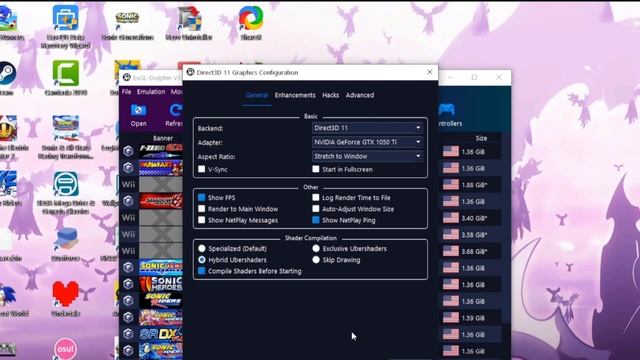Select the EaseUS Data Recovery Wizard icon
Viewport: 640px width, 360px height.
point(65,18)
